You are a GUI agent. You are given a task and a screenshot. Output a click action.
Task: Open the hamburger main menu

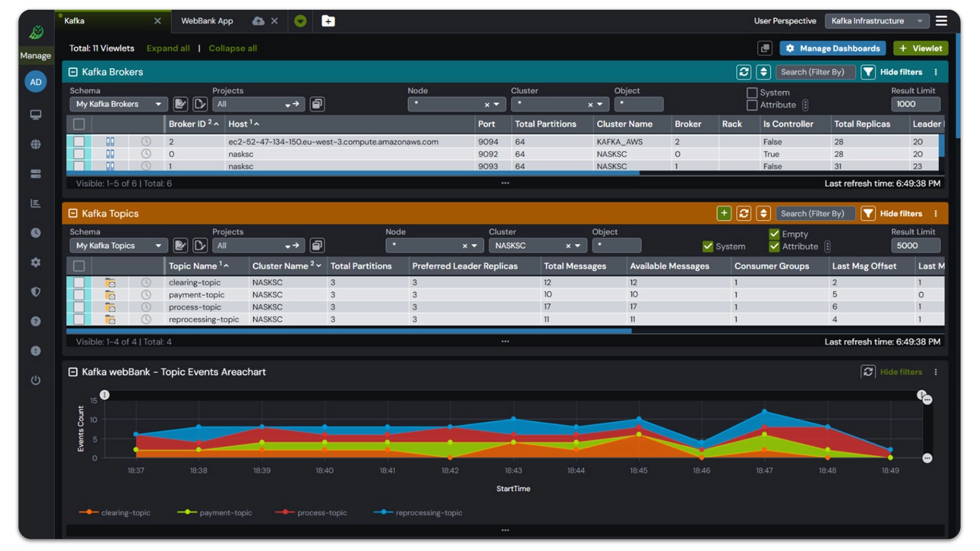point(942,21)
